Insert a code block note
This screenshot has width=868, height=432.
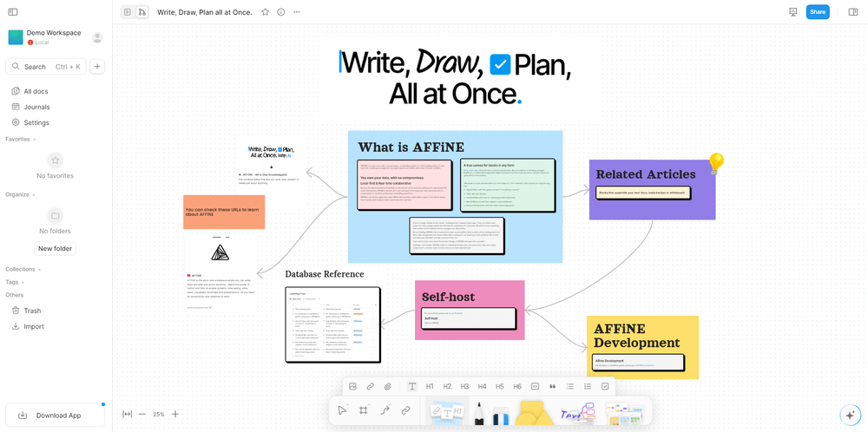coord(535,386)
